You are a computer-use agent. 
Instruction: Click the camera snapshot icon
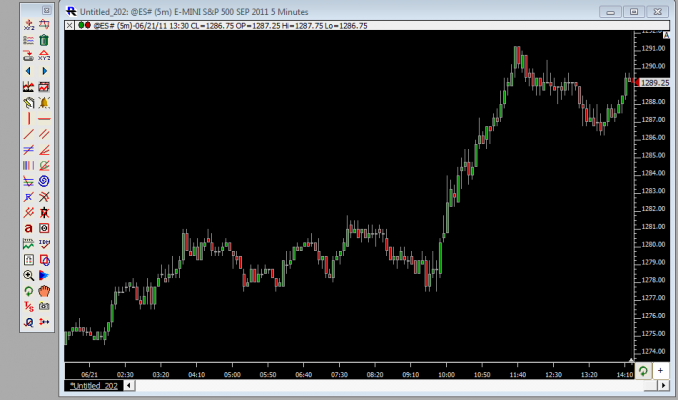point(44,306)
